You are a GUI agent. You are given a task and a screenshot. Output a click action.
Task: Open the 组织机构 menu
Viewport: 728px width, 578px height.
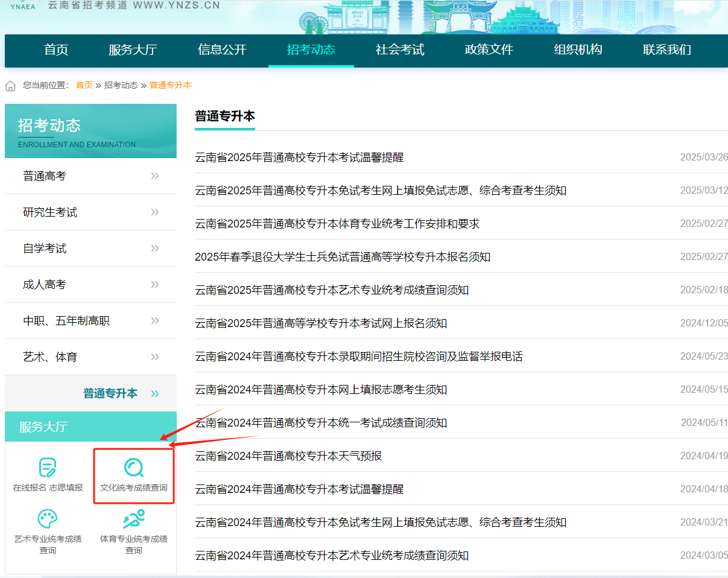pyautogui.click(x=577, y=51)
